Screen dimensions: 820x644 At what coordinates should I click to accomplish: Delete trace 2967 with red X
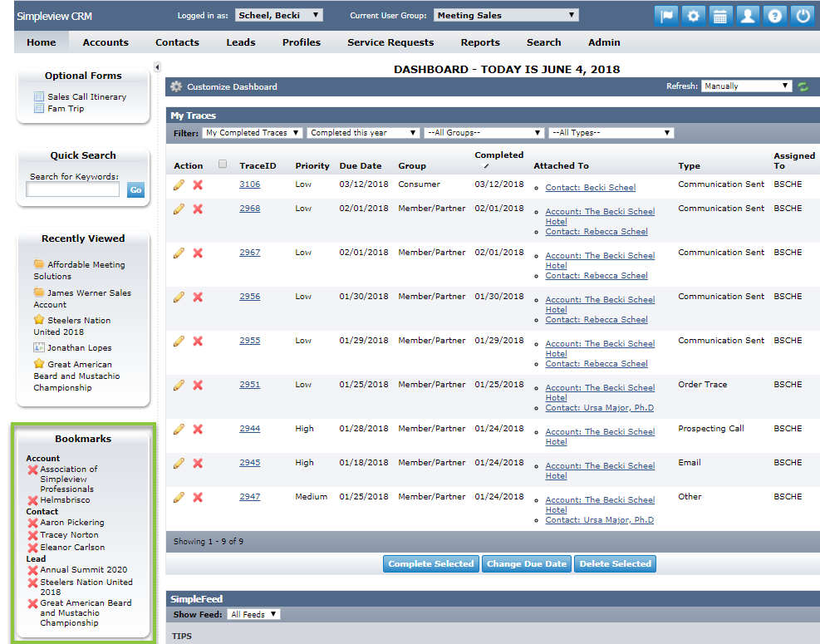coord(198,253)
